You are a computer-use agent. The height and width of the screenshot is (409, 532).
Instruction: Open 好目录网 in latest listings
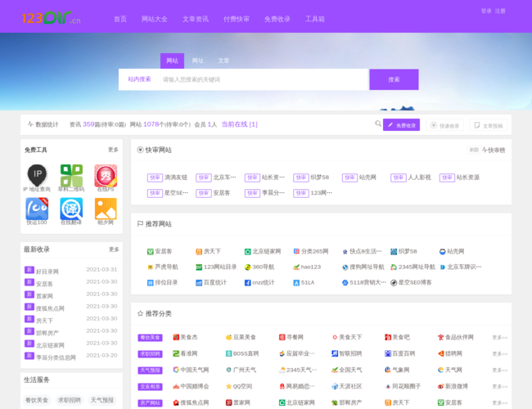(x=47, y=272)
